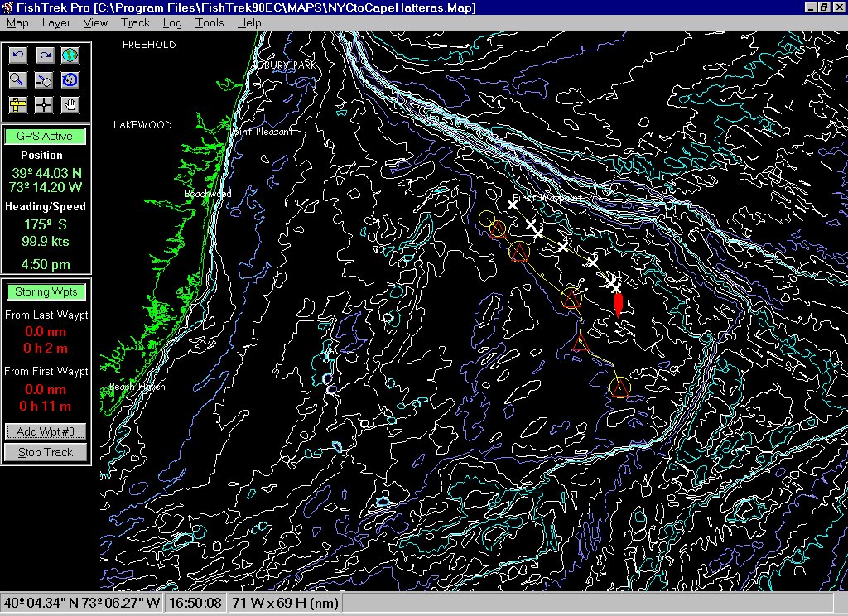Click the ASBURY PARK map label
This screenshot has height=616, width=848.
[x=285, y=65]
